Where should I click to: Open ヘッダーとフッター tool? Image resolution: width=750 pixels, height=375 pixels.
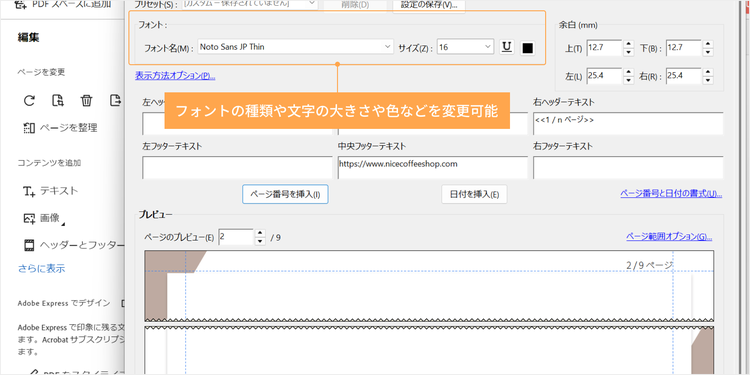[73, 245]
